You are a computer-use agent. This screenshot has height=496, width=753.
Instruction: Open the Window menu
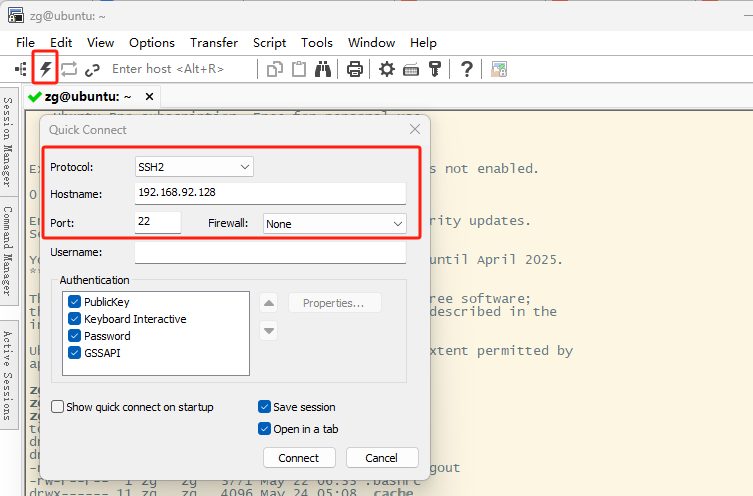(x=371, y=43)
